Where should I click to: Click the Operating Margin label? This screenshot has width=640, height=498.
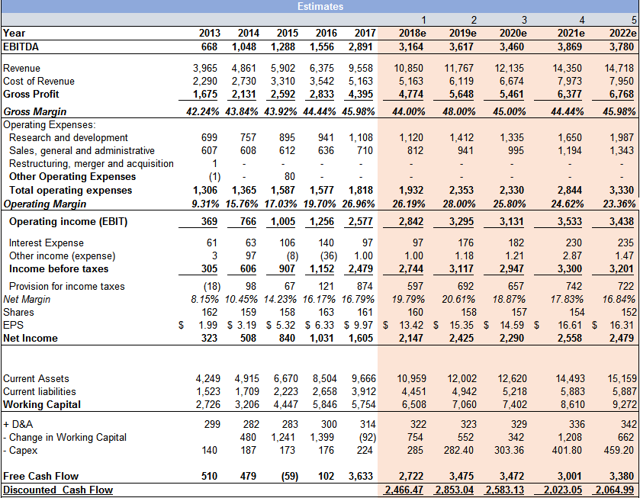click(x=44, y=204)
